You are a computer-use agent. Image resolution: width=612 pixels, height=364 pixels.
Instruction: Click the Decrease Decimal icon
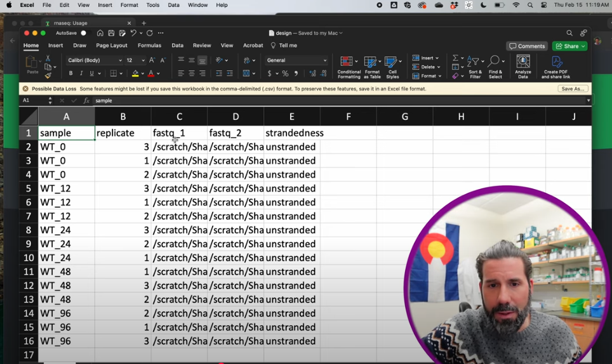coord(324,74)
